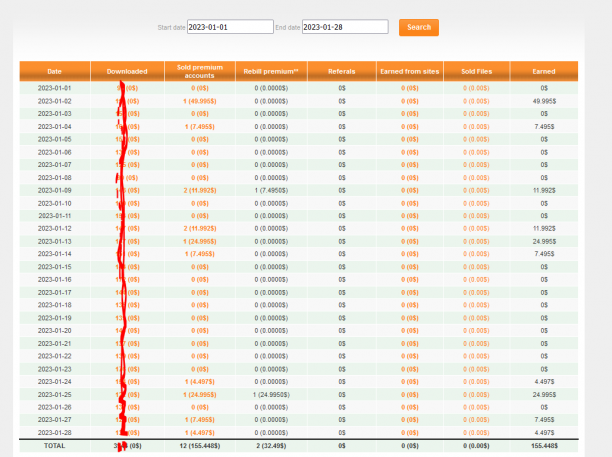
Task: Click earned value 49.995$
Action: pos(544,101)
